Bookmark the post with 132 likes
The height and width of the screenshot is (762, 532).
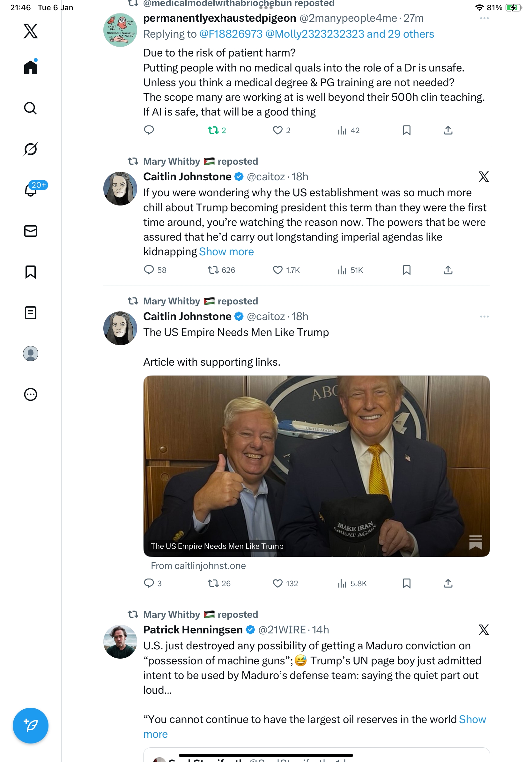click(406, 583)
